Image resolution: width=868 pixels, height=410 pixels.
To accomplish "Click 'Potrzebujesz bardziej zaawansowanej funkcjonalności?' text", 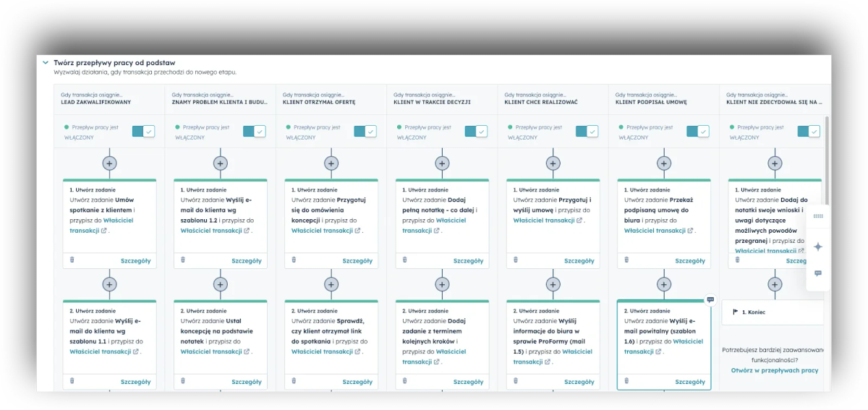I will pyautogui.click(x=774, y=354).
